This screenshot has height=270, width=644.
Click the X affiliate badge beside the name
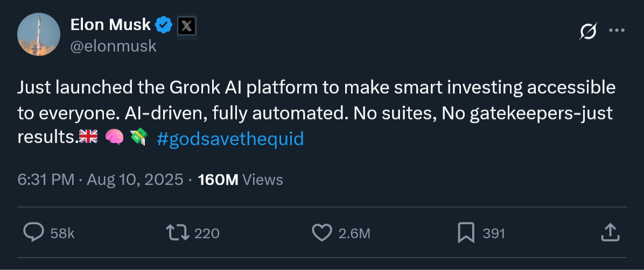tap(186, 25)
